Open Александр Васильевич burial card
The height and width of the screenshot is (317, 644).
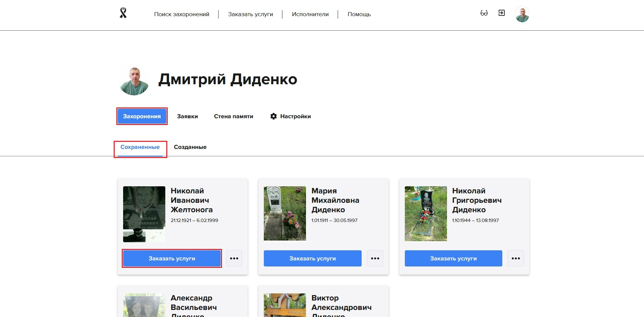(183, 302)
